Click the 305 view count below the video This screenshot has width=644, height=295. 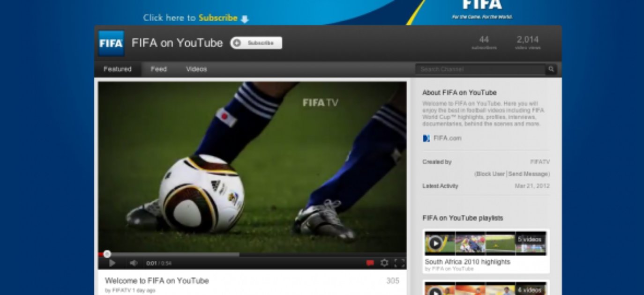click(x=393, y=281)
